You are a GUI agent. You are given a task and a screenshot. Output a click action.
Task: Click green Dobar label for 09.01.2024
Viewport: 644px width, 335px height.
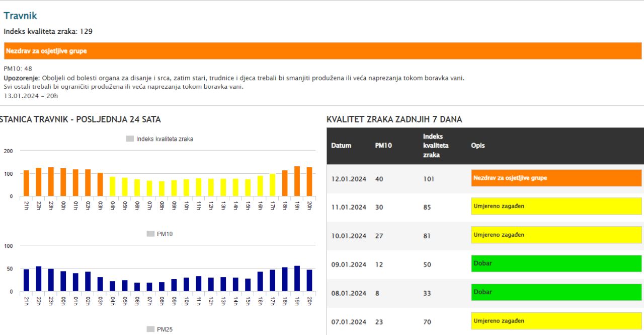point(556,263)
